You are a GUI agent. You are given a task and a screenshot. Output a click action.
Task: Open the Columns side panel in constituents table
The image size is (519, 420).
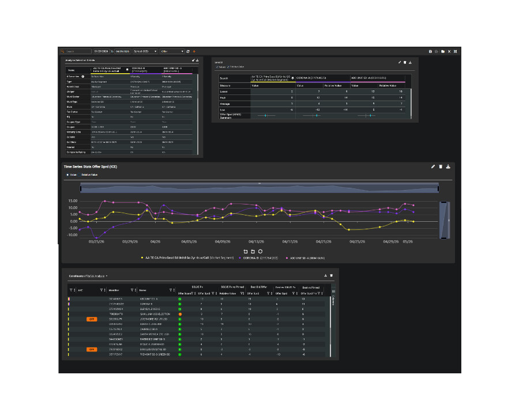point(333,298)
